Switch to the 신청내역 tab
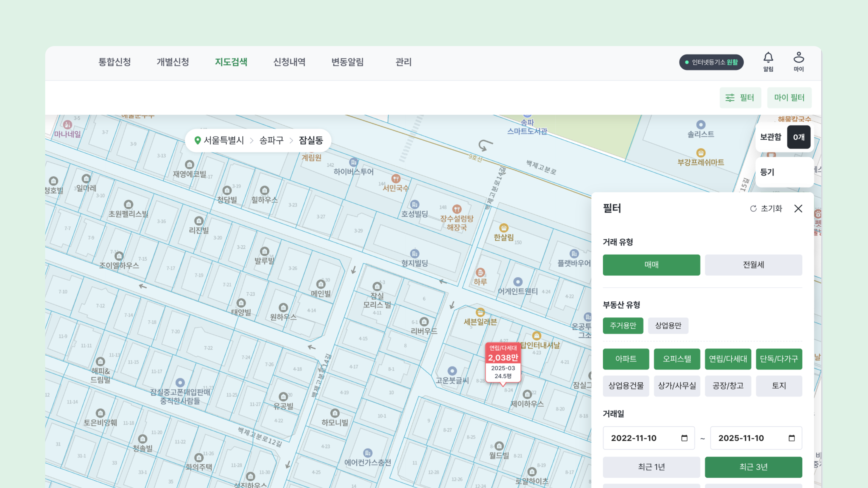 point(289,62)
